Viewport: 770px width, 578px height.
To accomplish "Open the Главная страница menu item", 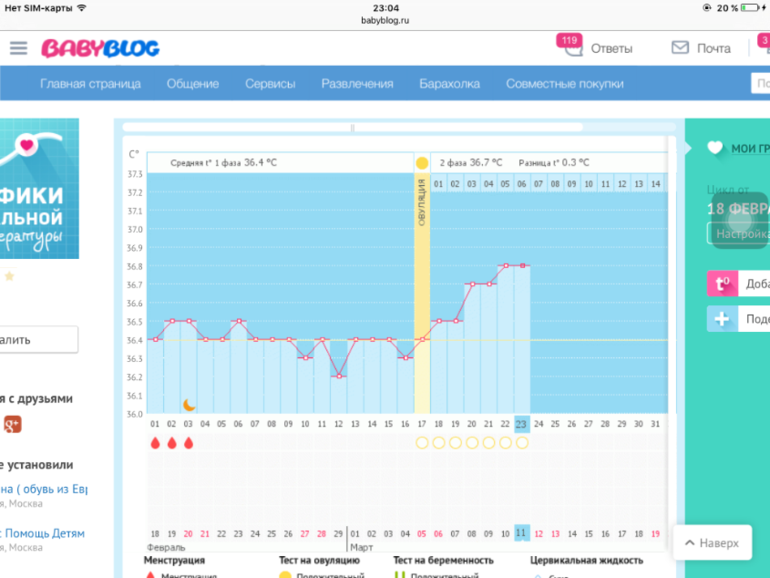I will [90, 84].
